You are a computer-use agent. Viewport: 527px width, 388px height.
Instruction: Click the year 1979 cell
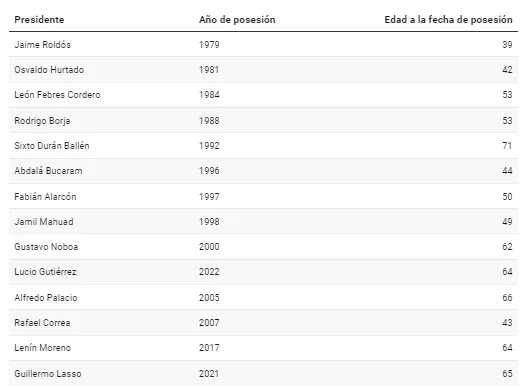click(209, 45)
